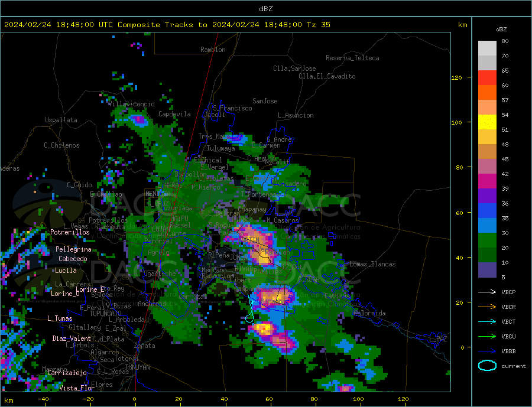532x407 pixels.
Task: Click the SanJose map label near L_Asuncion
Action: click(x=265, y=101)
